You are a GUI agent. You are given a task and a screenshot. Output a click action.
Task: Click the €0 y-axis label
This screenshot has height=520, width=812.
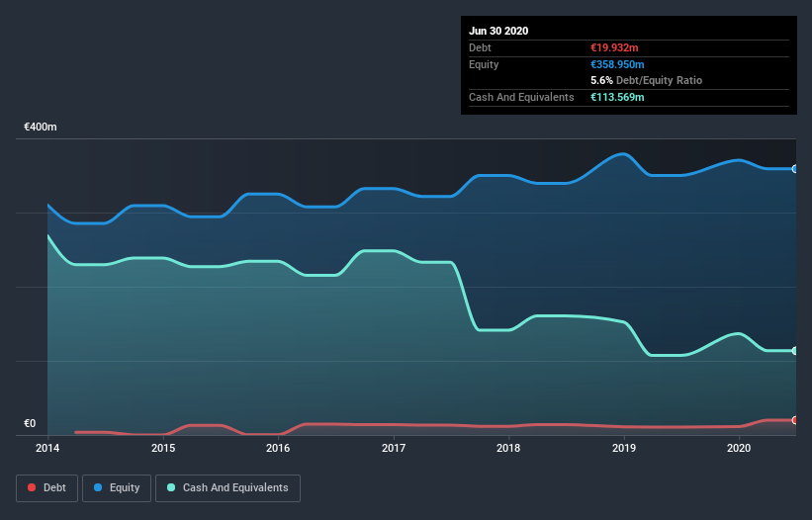(30, 423)
